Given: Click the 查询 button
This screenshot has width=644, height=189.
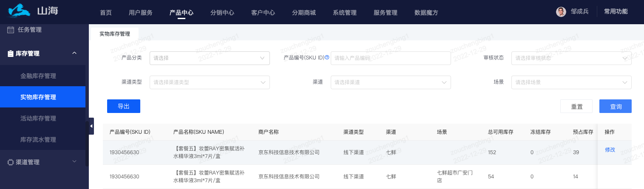Looking at the screenshot, I should (x=616, y=106).
